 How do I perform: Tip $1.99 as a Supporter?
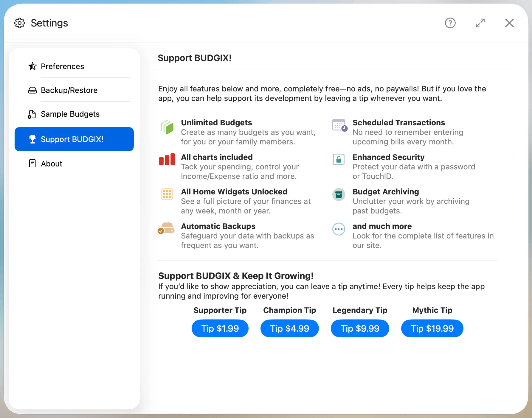click(220, 328)
